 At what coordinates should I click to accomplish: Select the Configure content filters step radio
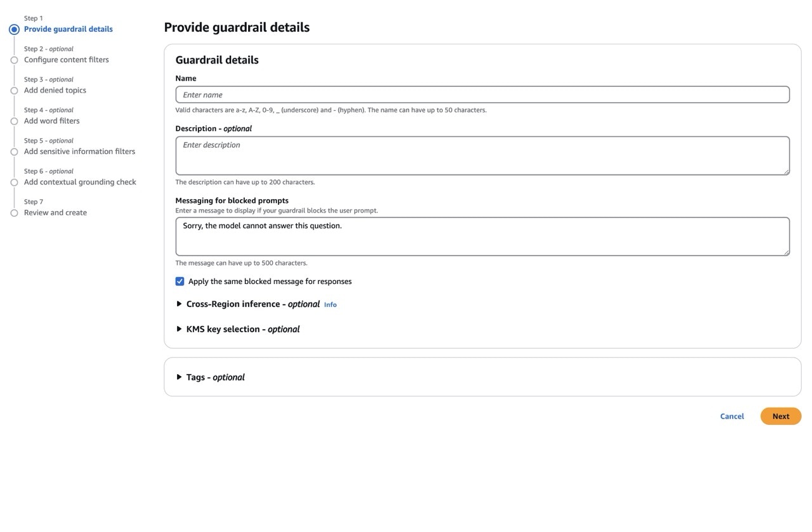[x=14, y=60]
